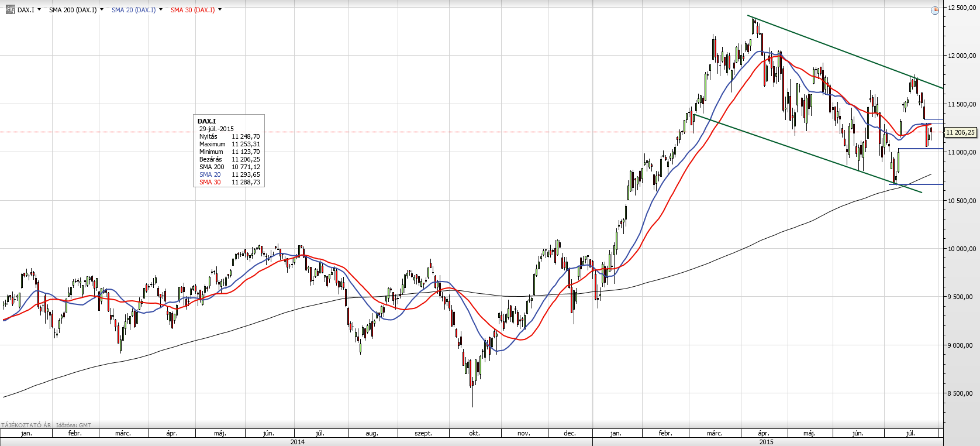Click the 12 000,00 price axis label
Screen dimensions: 980x446
[x=962, y=56]
